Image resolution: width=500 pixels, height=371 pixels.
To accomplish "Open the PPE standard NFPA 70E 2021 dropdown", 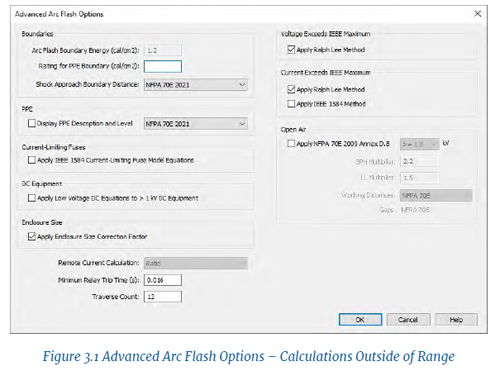I will point(196,124).
